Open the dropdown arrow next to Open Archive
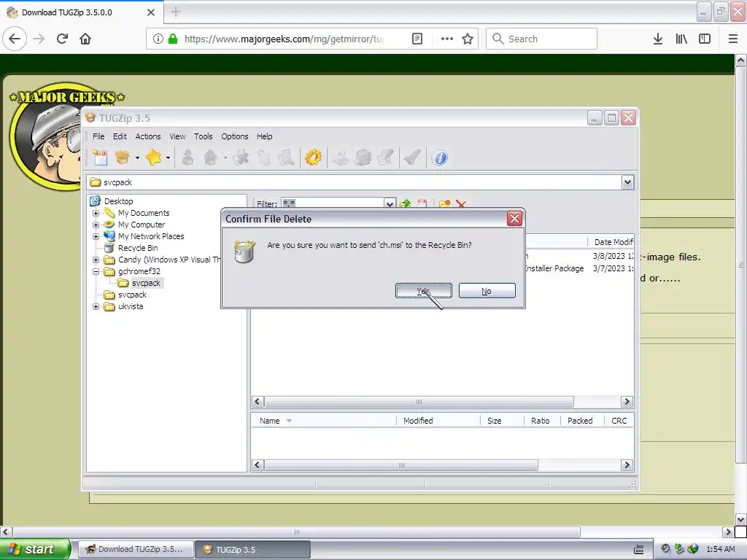 [137, 157]
